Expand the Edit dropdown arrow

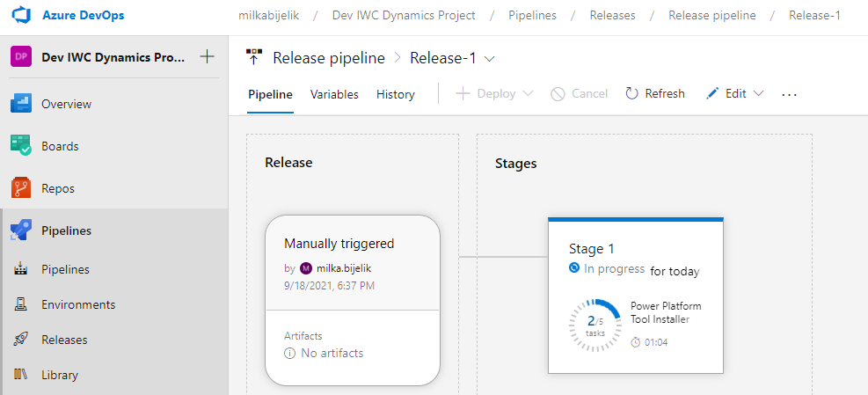[759, 93]
